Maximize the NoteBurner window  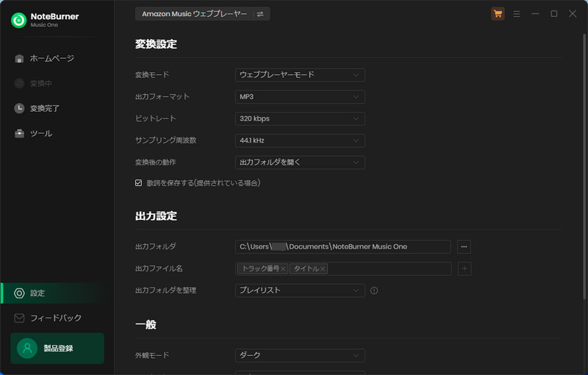[554, 14]
